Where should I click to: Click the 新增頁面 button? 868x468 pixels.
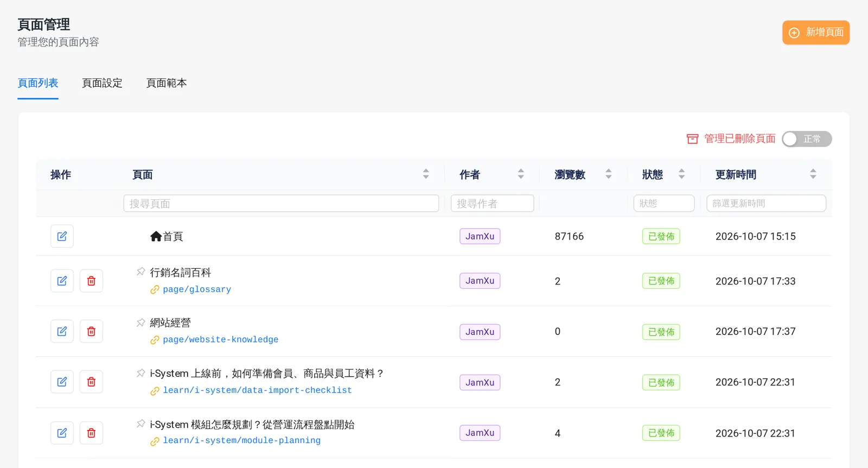pos(816,33)
